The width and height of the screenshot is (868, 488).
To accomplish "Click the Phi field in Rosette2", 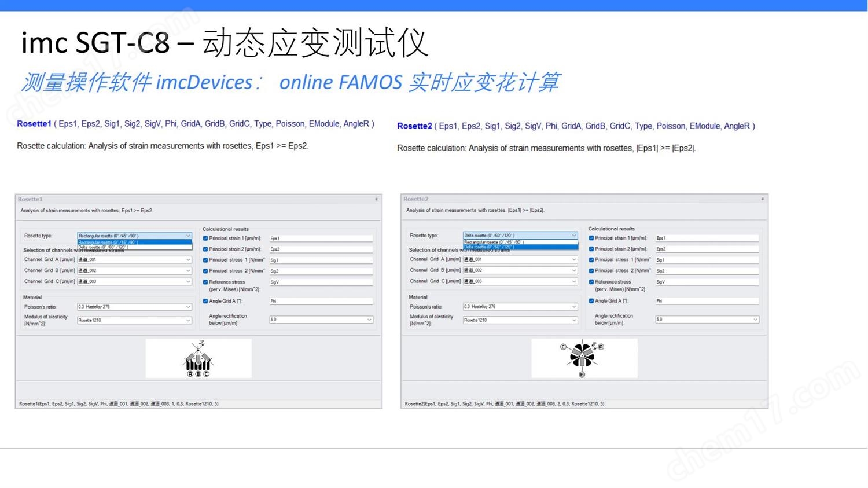I will pyautogui.click(x=707, y=301).
